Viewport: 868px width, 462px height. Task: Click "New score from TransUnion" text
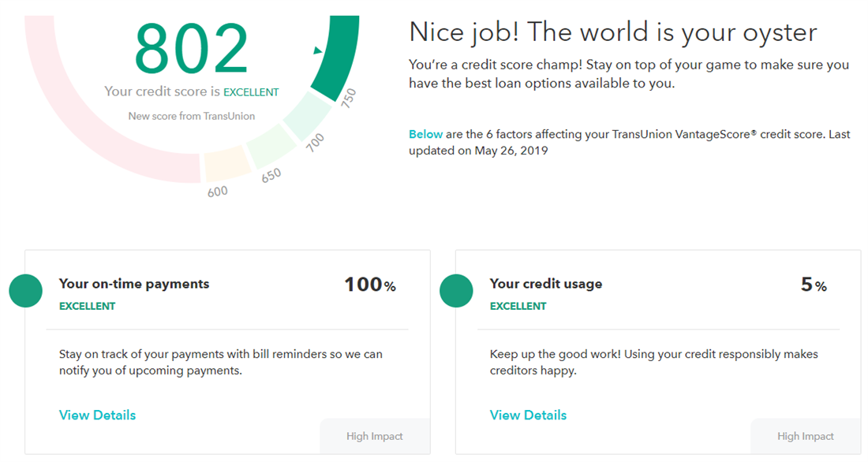[191, 115]
